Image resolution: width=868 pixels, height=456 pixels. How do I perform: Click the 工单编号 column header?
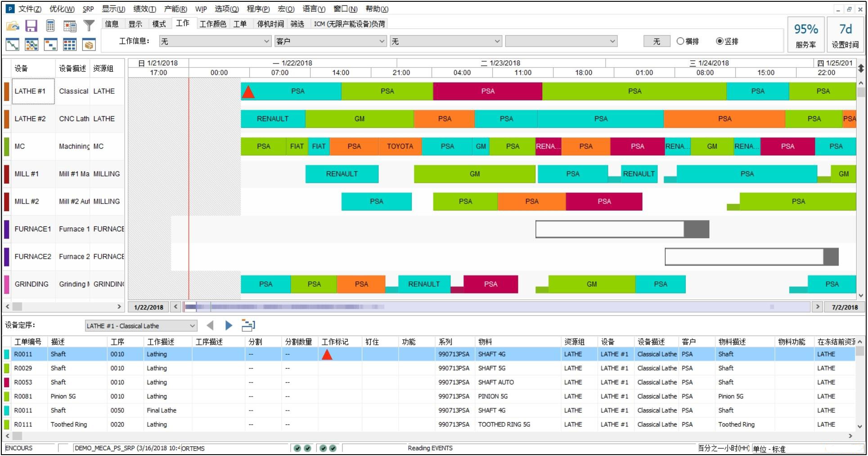point(28,342)
